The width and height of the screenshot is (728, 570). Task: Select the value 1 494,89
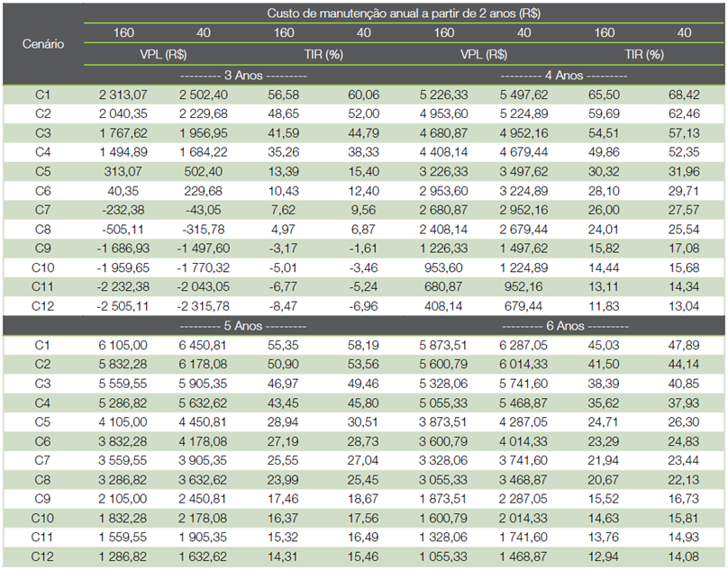[123, 152]
